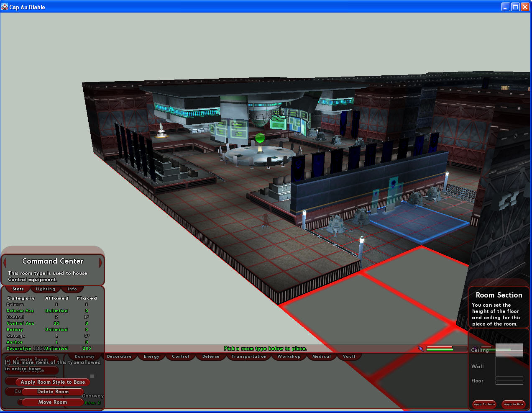Select the white fountain statue in the far room
The height and width of the screenshot is (413, 532).
tap(161, 131)
